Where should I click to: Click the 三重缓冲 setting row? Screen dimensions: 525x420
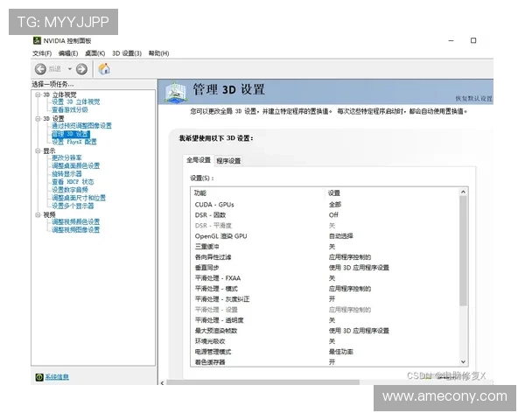tap(325, 247)
